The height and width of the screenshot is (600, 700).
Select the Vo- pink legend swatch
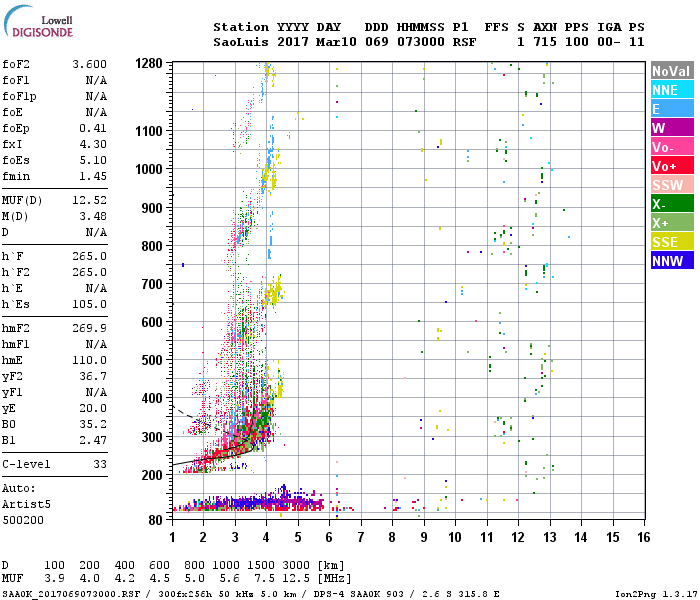pyautogui.click(x=672, y=147)
